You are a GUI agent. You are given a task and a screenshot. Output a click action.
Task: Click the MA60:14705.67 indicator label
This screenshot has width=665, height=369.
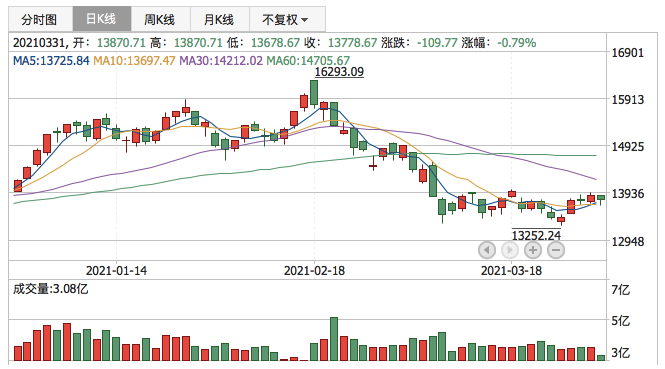point(308,61)
